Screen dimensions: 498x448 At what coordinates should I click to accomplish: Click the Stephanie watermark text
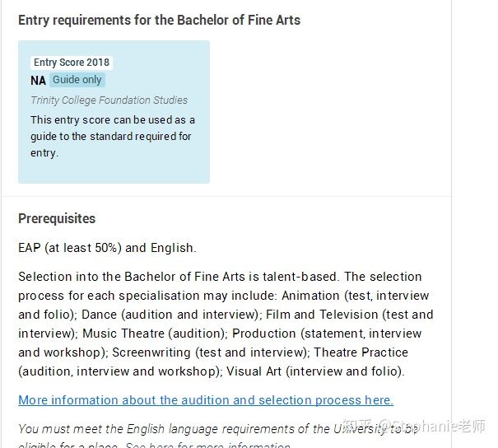pos(414,427)
